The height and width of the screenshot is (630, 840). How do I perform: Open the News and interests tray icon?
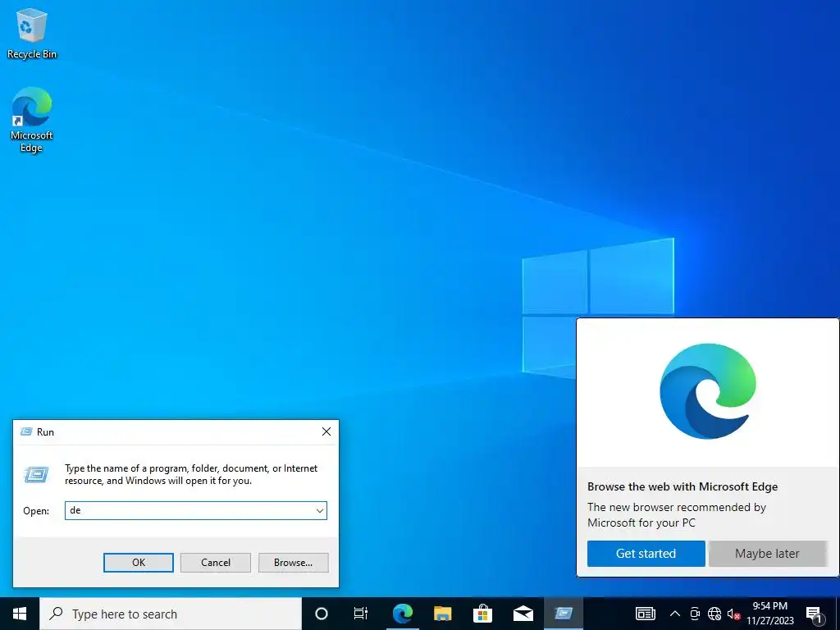645,614
